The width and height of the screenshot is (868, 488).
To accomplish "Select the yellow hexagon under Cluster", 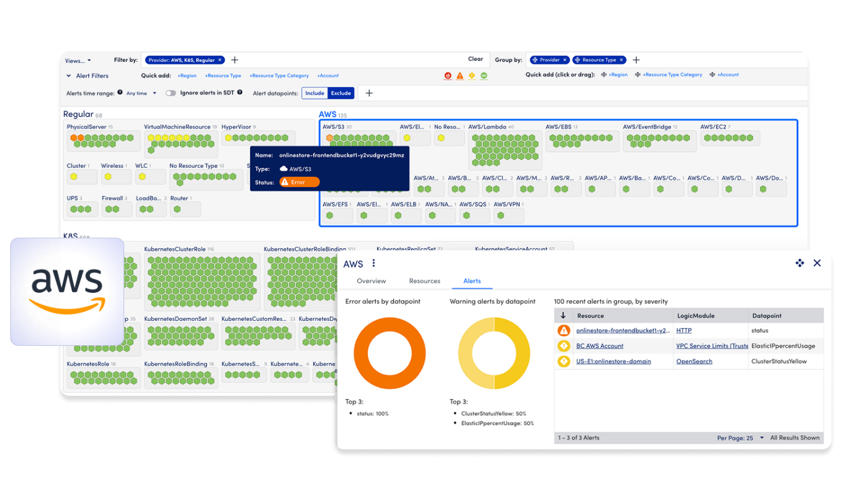I will click(74, 177).
